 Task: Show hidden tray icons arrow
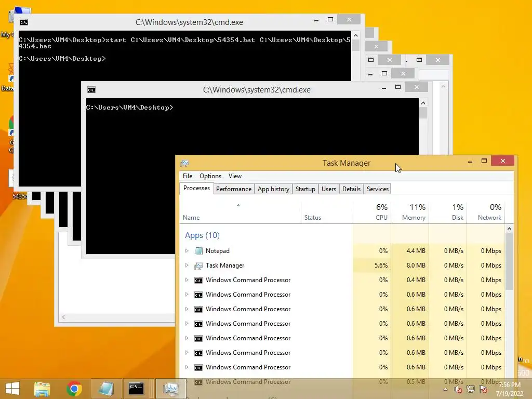coord(445,390)
